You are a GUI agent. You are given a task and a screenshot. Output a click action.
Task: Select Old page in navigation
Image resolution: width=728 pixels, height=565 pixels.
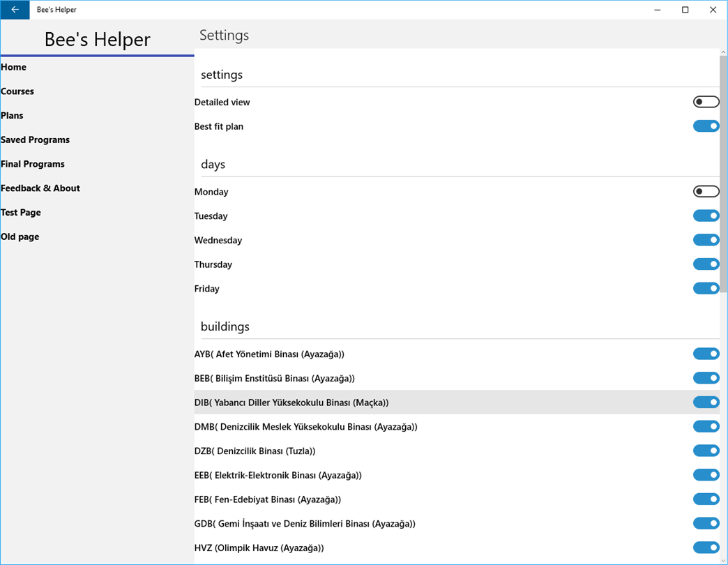click(x=20, y=237)
